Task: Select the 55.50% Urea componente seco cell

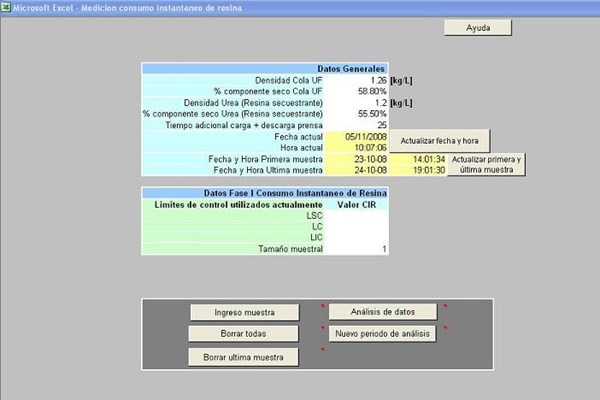Action: pyautogui.click(x=356, y=114)
